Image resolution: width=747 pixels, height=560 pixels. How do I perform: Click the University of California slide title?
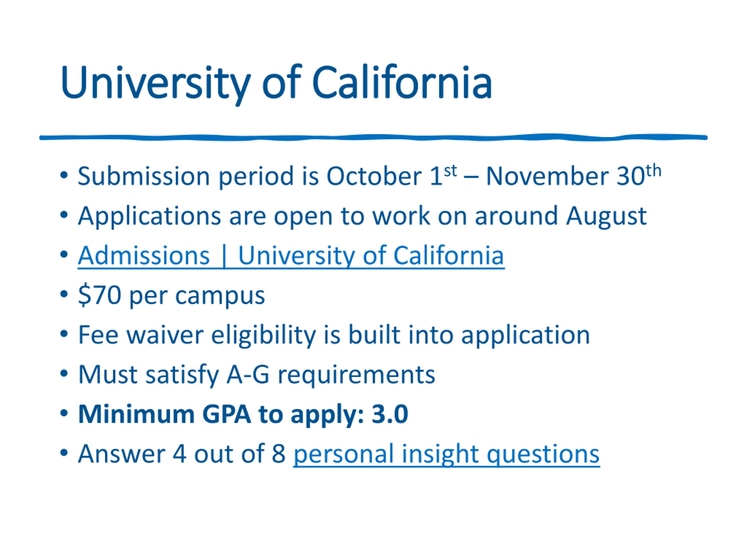[276, 83]
